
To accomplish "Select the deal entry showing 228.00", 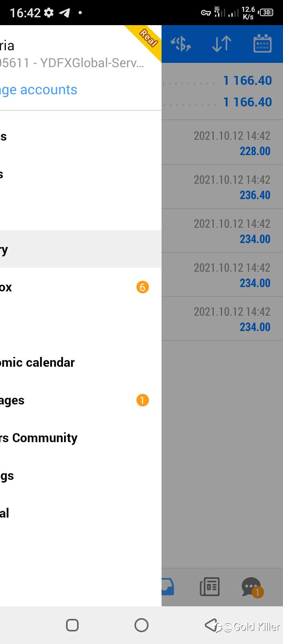I will point(222,143).
